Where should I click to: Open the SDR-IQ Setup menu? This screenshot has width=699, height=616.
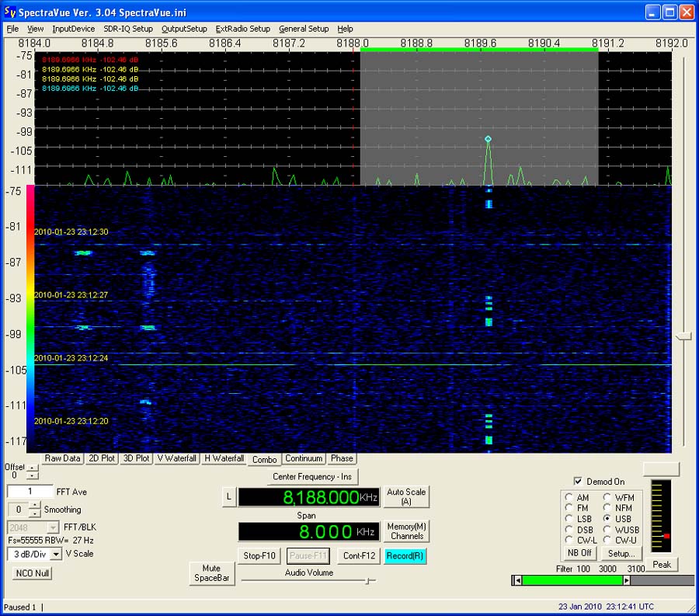click(128, 29)
